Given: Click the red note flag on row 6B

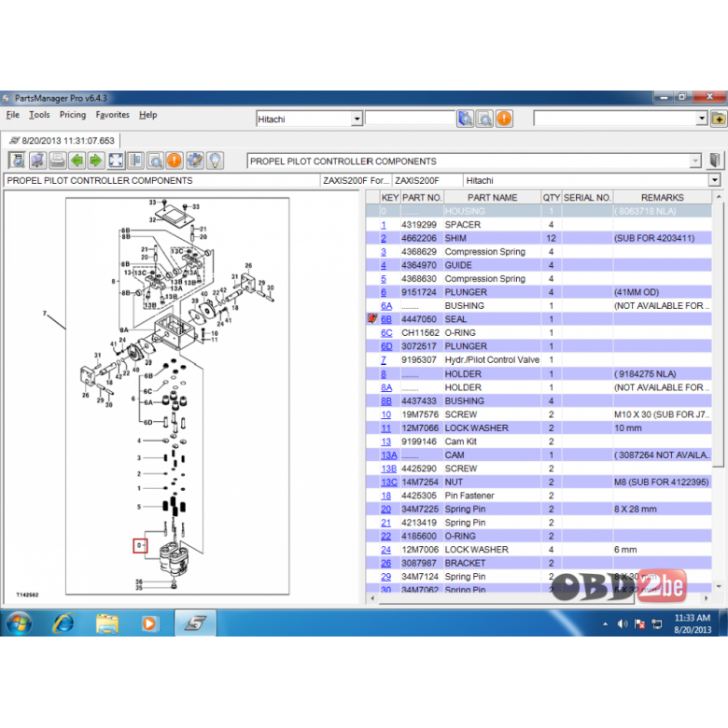Looking at the screenshot, I should pos(371,318).
